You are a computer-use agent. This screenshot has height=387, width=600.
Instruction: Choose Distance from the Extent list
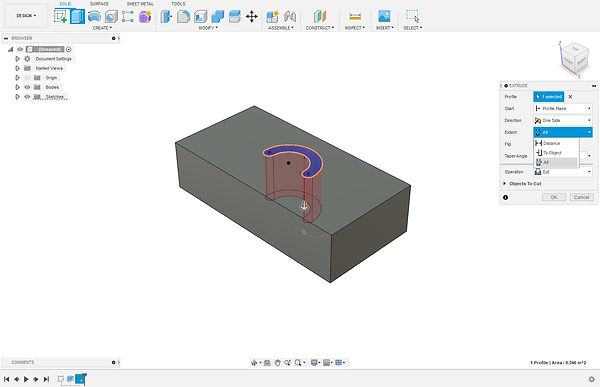coord(556,143)
